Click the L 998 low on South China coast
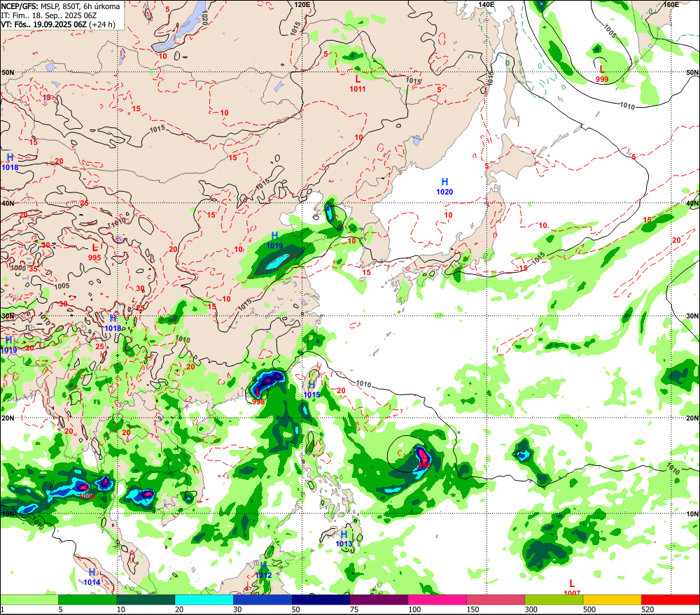Screen dimensions: 700x615 pyautogui.click(x=258, y=396)
